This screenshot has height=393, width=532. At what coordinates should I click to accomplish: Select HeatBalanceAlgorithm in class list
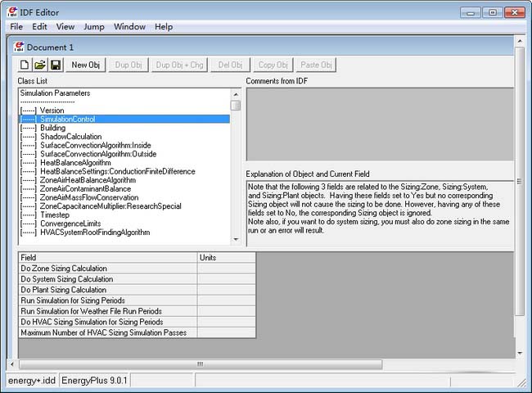point(75,163)
